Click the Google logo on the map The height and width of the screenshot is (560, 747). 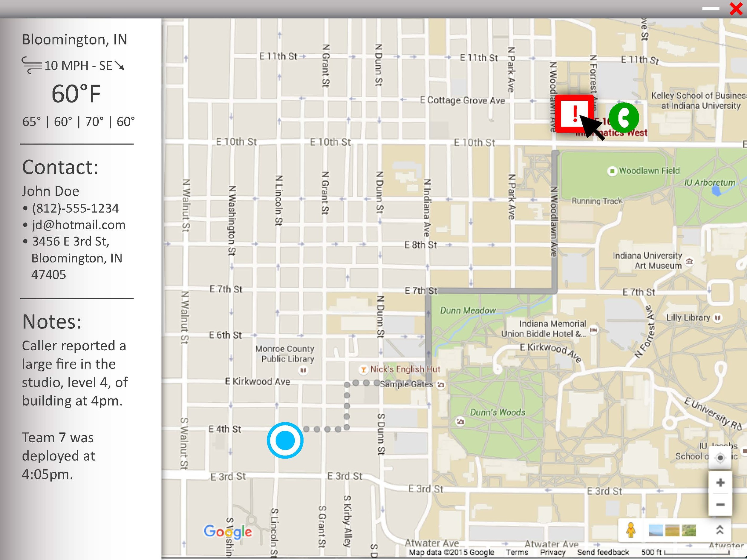(x=228, y=532)
